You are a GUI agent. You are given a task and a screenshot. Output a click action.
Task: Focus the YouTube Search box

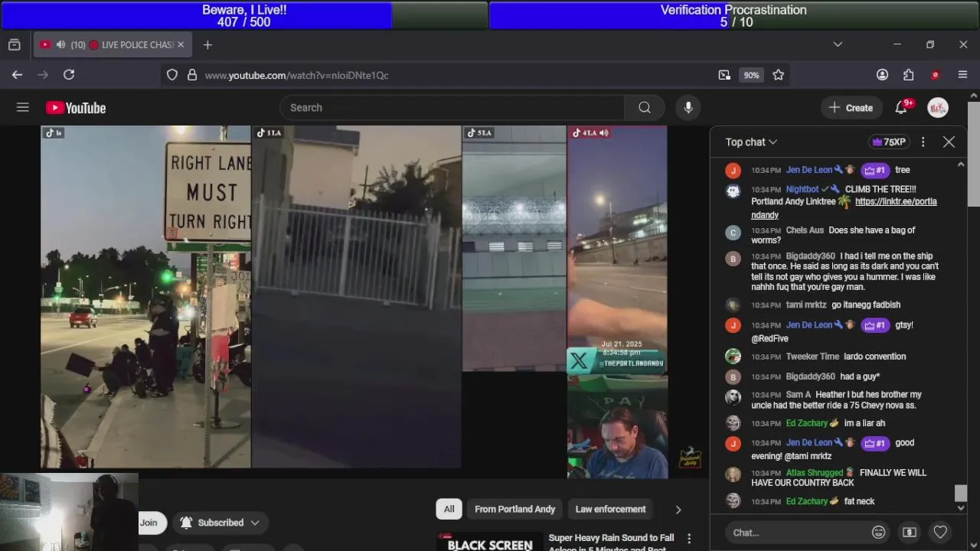tap(452, 108)
